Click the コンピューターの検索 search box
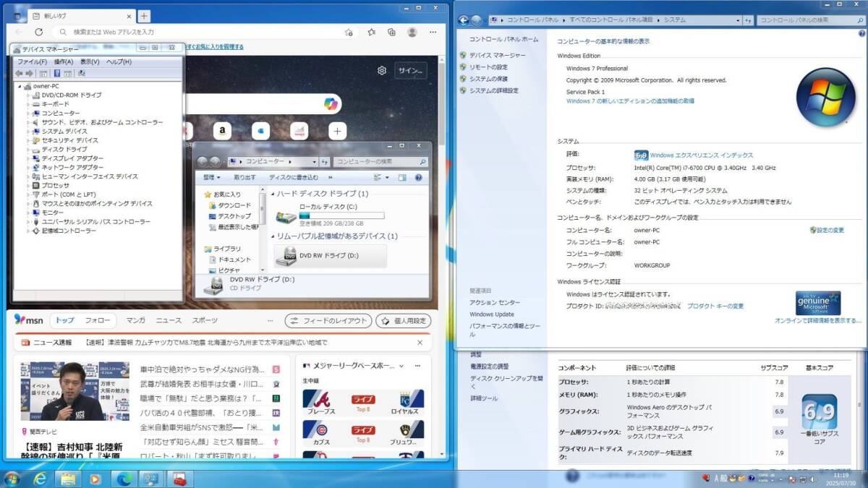 click(380, 162)
